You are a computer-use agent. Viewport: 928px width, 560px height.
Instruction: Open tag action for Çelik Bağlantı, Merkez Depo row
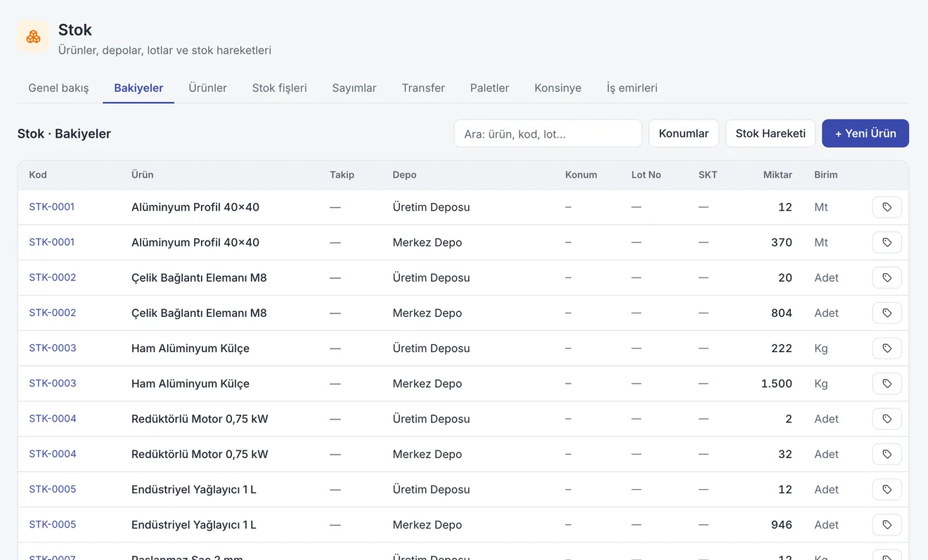[x=887, y=313]
